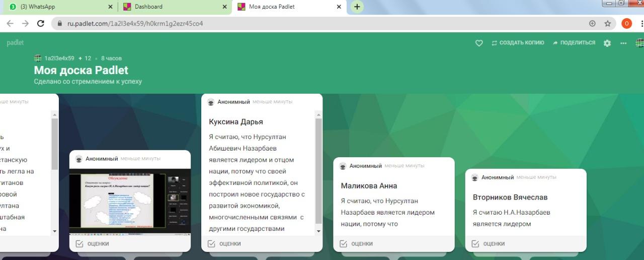Click the 1a2l3e4x59 author link

(x=59, y=58)
